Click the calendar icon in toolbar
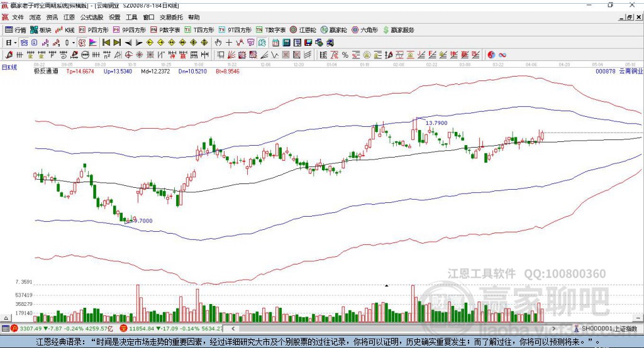 point(275,43)
